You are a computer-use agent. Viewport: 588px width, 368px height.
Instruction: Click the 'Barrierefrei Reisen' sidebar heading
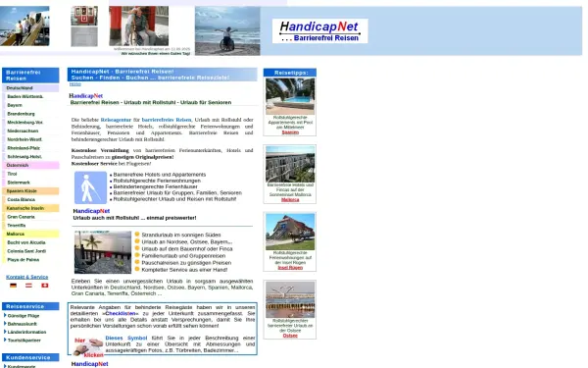(x=30, y=76)
